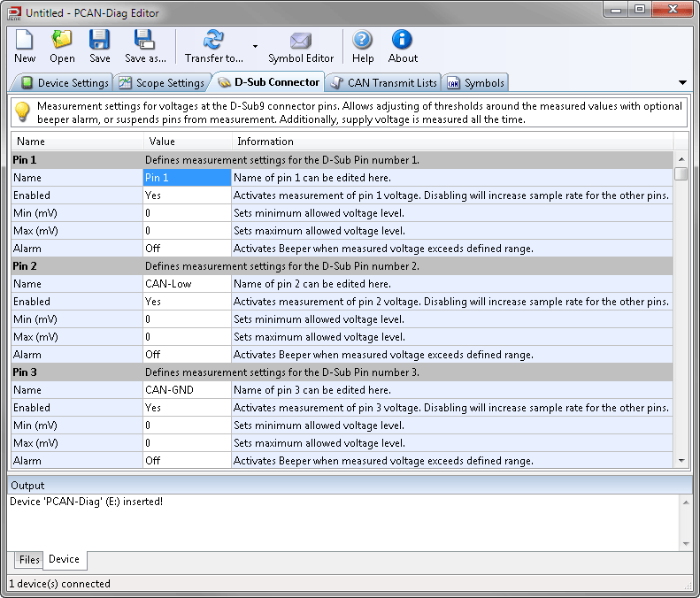This screenshot has height=598, width=700.
Task: Click the Save as toolbar icon
Action: click(x=145, y=46)
